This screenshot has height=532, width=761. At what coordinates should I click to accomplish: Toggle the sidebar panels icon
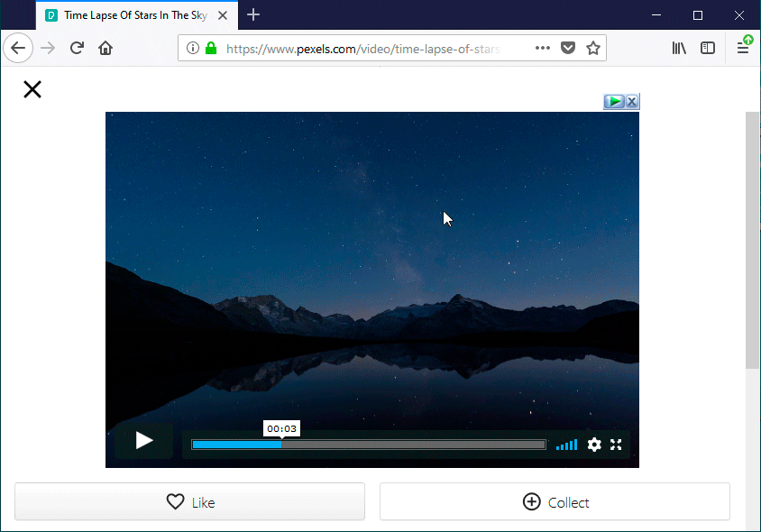pyautogui.click(x=708, y=47)
